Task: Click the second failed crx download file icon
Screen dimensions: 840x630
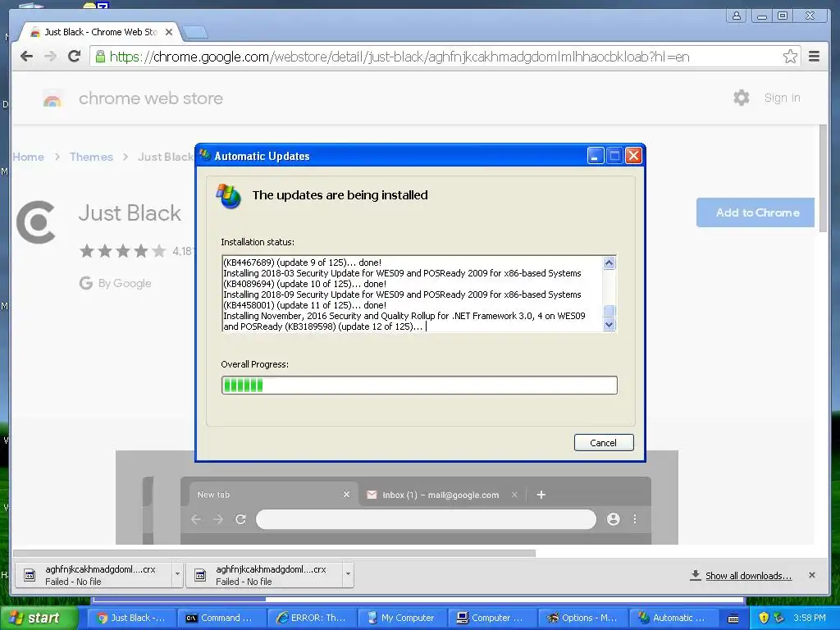Action: point(200,575)
